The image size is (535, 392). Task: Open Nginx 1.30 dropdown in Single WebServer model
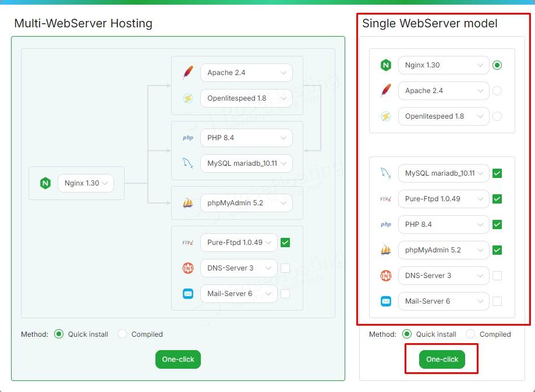[444, 65]
